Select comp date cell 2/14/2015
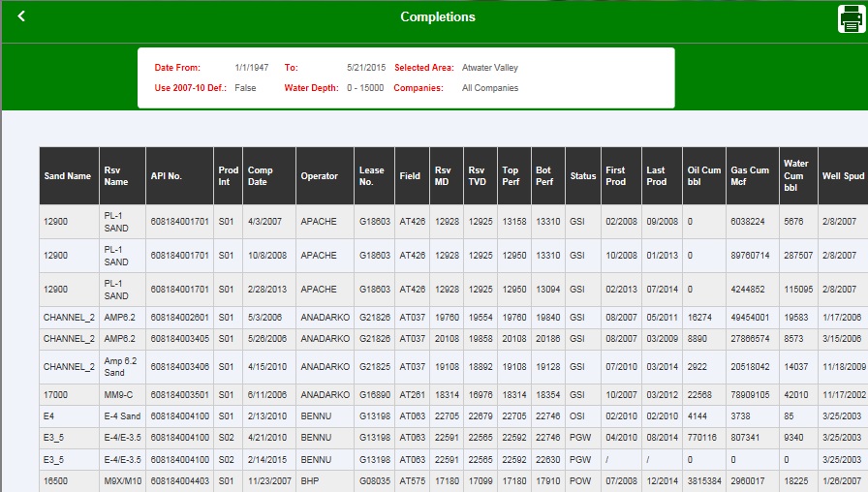Viewport: 868px width, 492px height. 267,459
